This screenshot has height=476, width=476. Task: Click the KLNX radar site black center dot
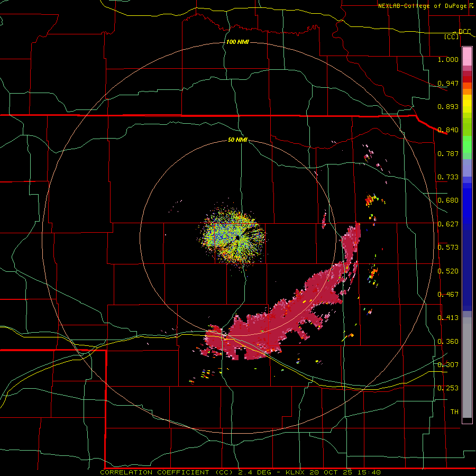[x=237, y=237]
